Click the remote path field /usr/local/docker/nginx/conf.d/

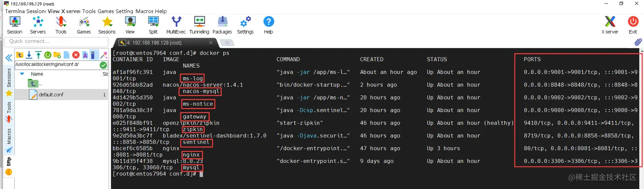[56, 65]
